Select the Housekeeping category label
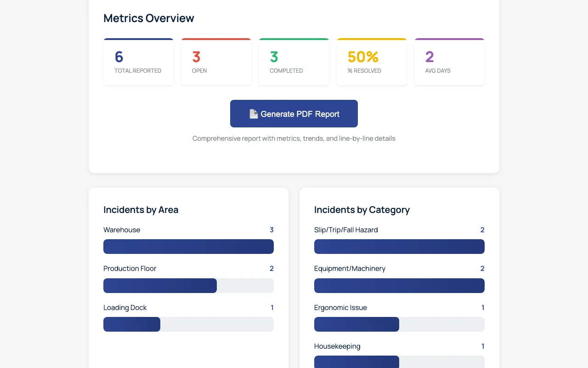The height and width of the screenshot is (368, 588). coord(337,346)
